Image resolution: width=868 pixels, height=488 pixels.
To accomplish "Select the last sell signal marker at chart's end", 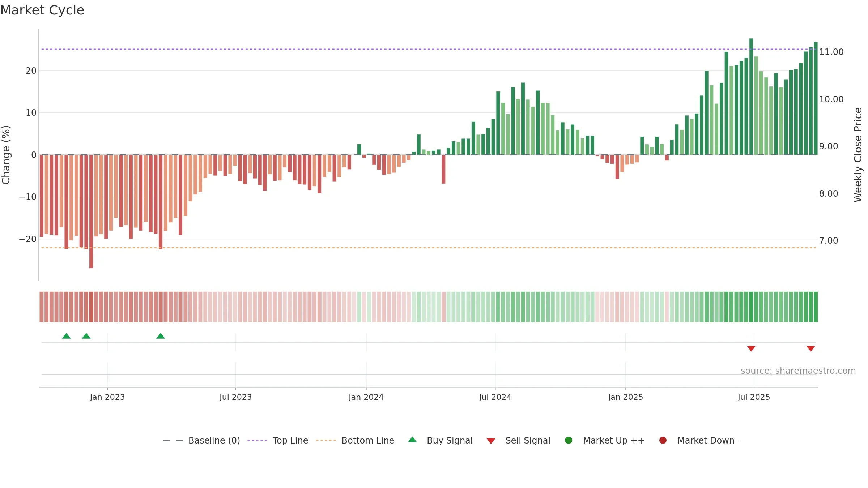I will pos(810,348).
